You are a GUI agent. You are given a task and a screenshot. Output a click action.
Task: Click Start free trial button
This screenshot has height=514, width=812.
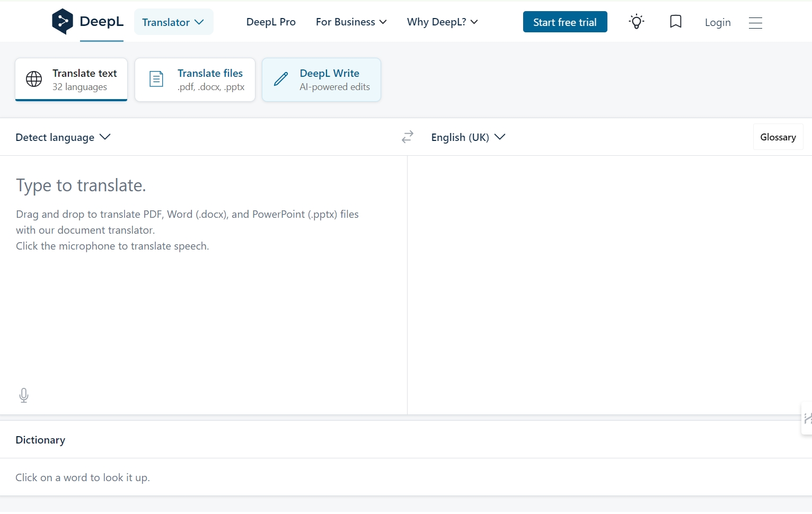coord(565,22)
